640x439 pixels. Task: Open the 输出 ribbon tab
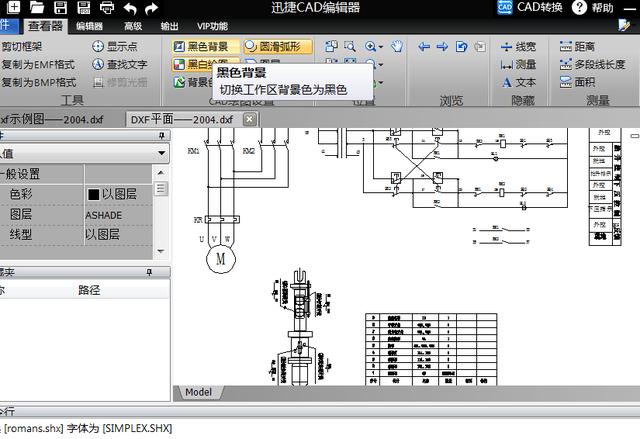click(169, 26)
